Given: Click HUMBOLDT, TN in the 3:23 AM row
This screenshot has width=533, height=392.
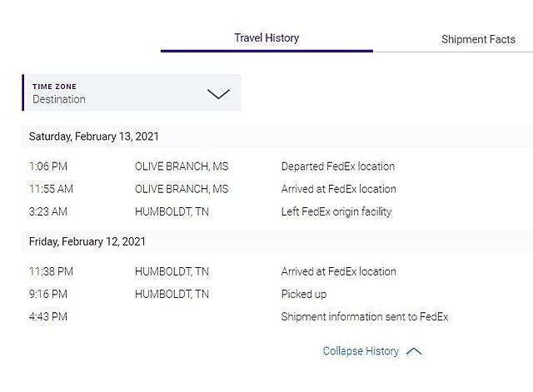Looking at the screenshot, I should point(172,211).
